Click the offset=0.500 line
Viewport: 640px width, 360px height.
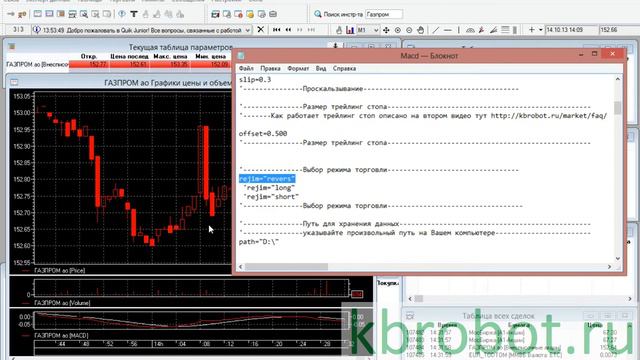[263, 133]
